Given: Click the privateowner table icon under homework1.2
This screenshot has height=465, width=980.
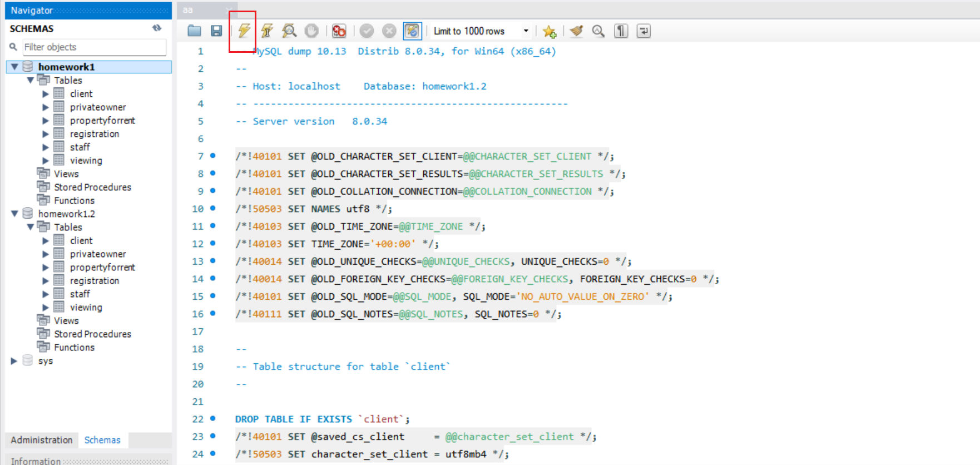Looking at the screenshot, I should pos(59,254).
